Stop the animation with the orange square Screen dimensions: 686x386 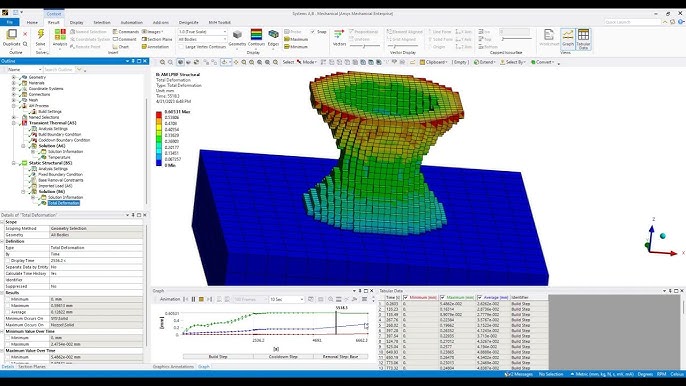(201, 299)
